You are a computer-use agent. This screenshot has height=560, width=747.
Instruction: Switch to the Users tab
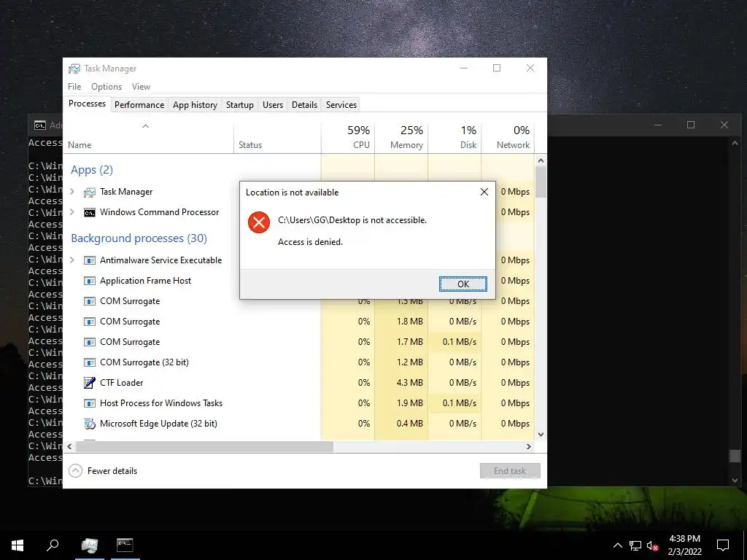click(273, 105)
